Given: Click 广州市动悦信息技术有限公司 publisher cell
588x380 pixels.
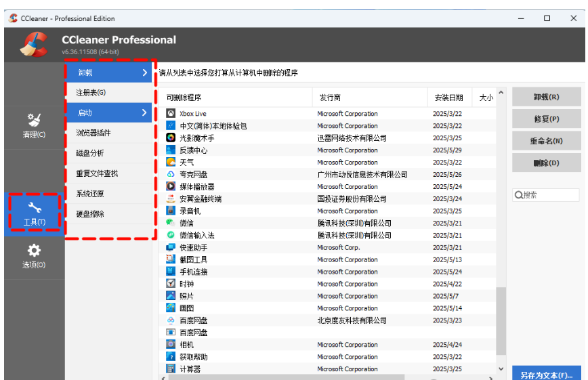Looking at the screenshot, I should coord(362,174).
